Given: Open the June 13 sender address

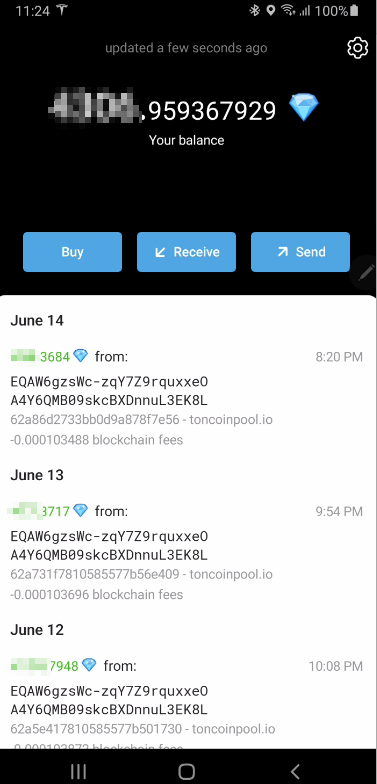Looking at the screenshot, I should [109, 546].
